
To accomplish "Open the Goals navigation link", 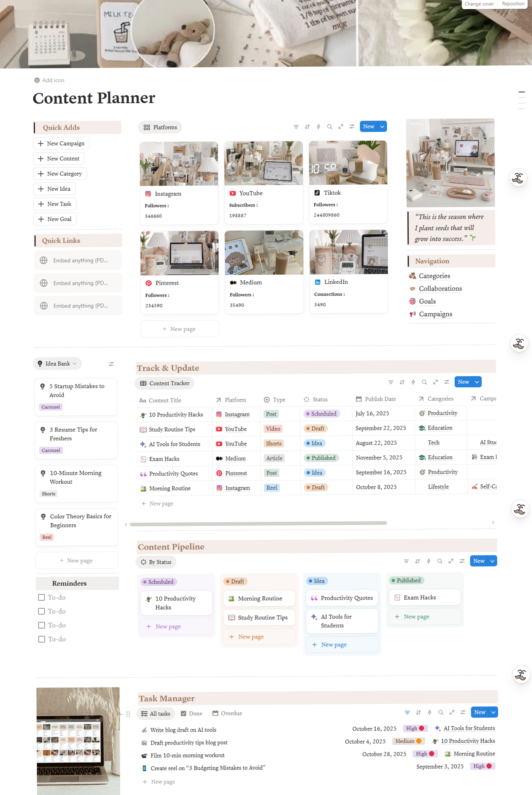I will 427,301.
